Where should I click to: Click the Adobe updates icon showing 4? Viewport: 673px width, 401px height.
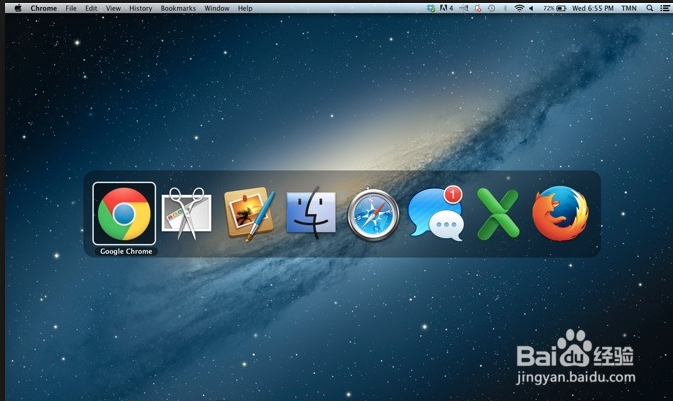click(446, 8)
